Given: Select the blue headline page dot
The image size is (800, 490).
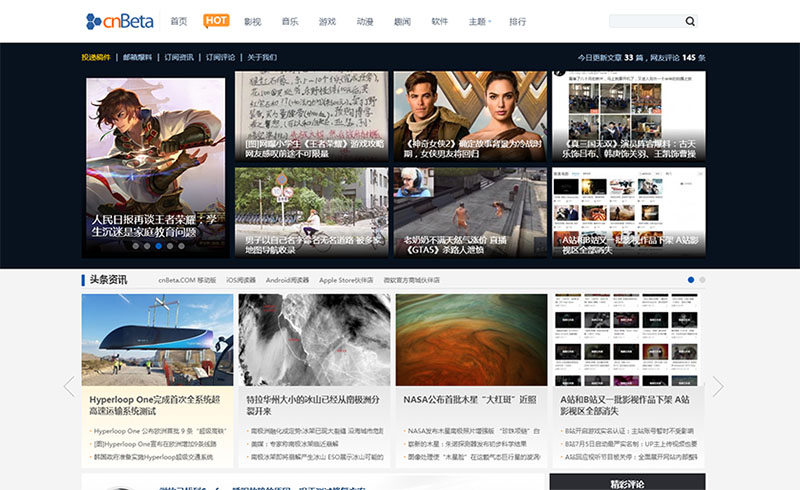Looking at the screenshot, I should 691,280.
